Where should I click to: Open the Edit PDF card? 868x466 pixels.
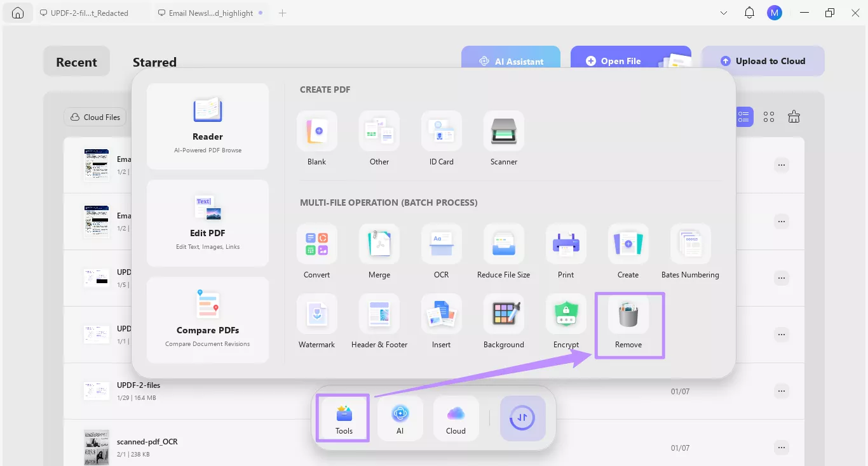point(208,223)
